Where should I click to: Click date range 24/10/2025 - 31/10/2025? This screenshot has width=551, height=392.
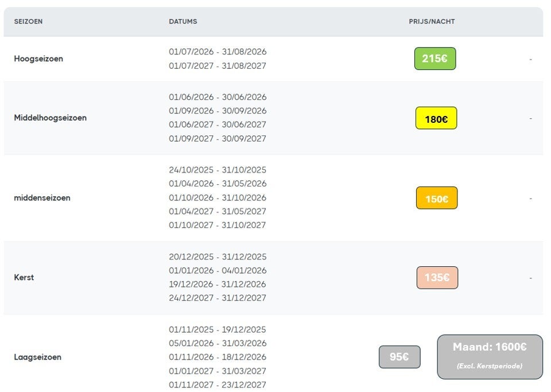[218, 170]
